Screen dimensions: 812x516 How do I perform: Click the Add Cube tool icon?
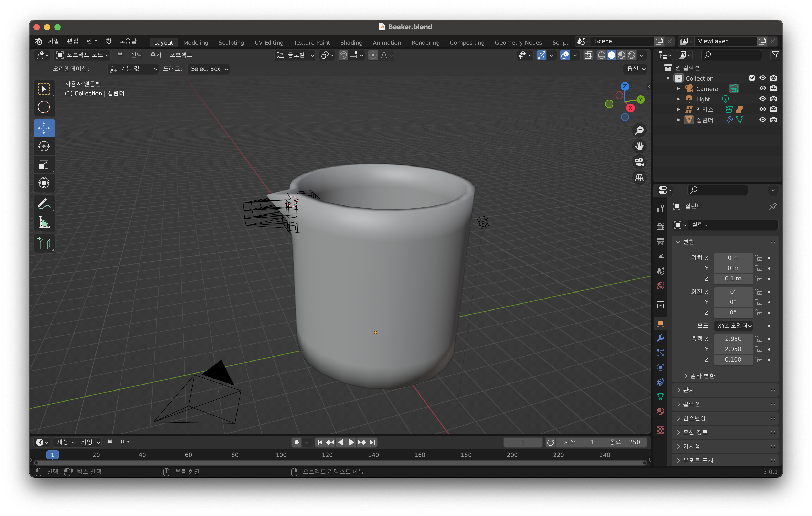coord(44,243)
